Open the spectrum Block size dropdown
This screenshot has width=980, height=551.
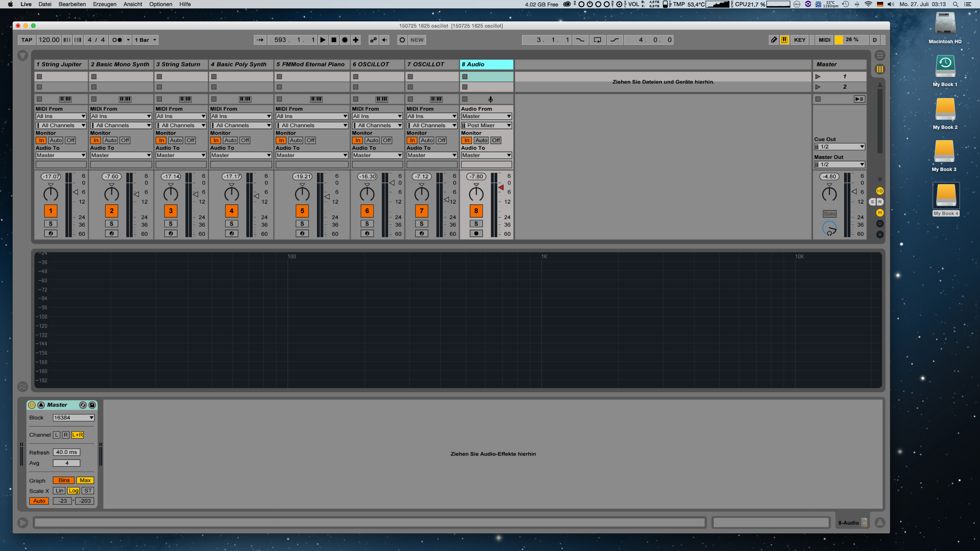point(73,418)
